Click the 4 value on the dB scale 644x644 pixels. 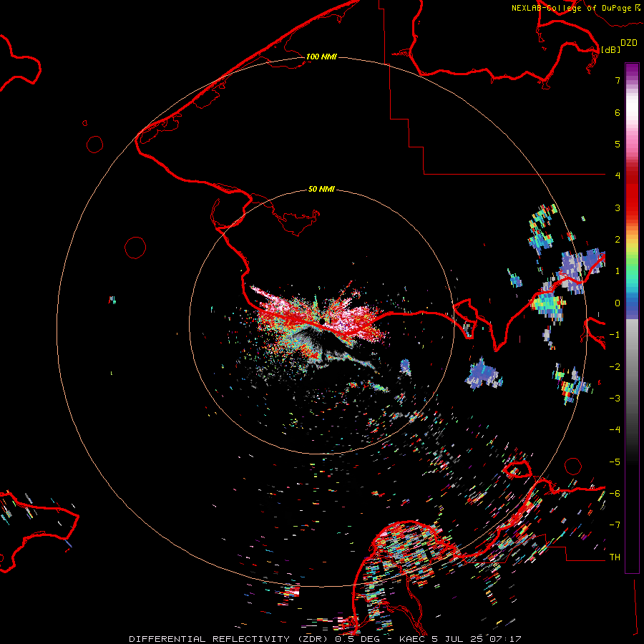pyautogui.click(x=618, y=176)
